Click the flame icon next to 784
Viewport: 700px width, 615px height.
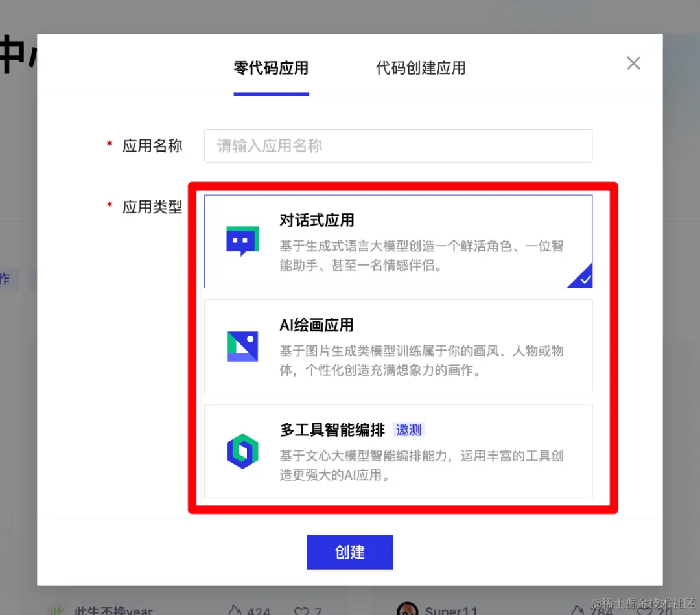[577, 610]
